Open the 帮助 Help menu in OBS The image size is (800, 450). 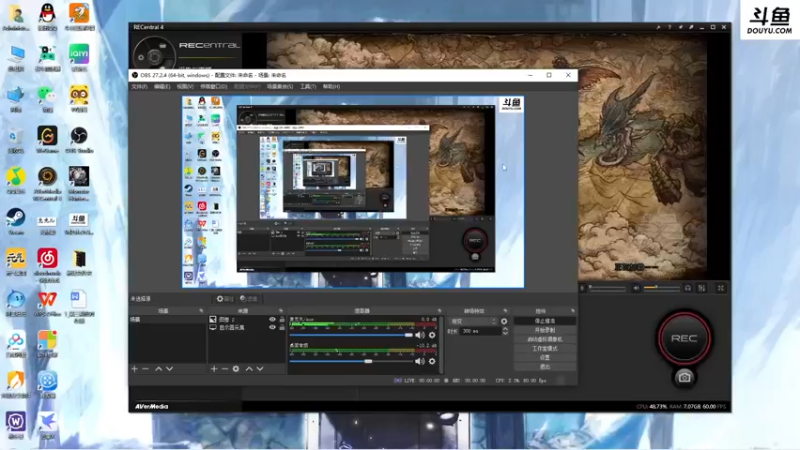click(331, 87)
